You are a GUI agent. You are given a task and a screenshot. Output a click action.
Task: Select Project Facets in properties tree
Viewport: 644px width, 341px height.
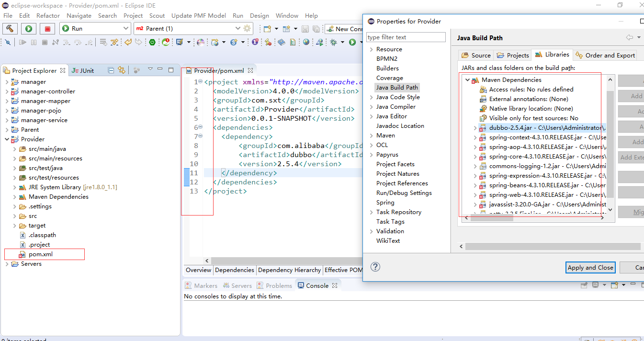coord(395,164)
